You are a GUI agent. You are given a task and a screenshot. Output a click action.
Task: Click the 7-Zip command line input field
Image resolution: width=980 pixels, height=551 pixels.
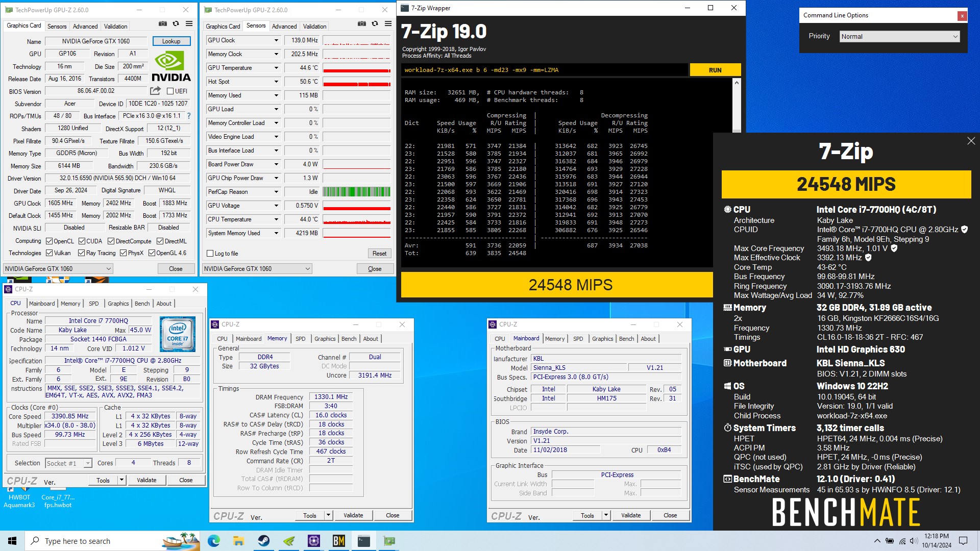click(544, 70)
